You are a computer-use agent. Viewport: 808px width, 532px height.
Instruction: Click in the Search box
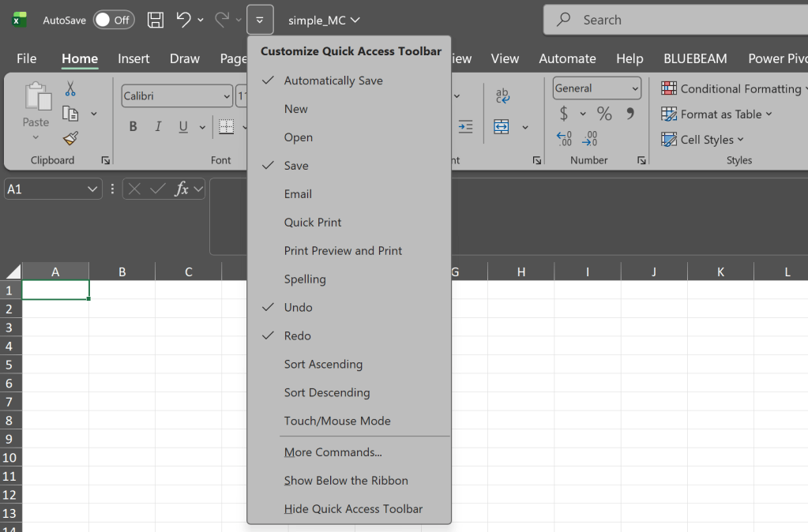675,20
